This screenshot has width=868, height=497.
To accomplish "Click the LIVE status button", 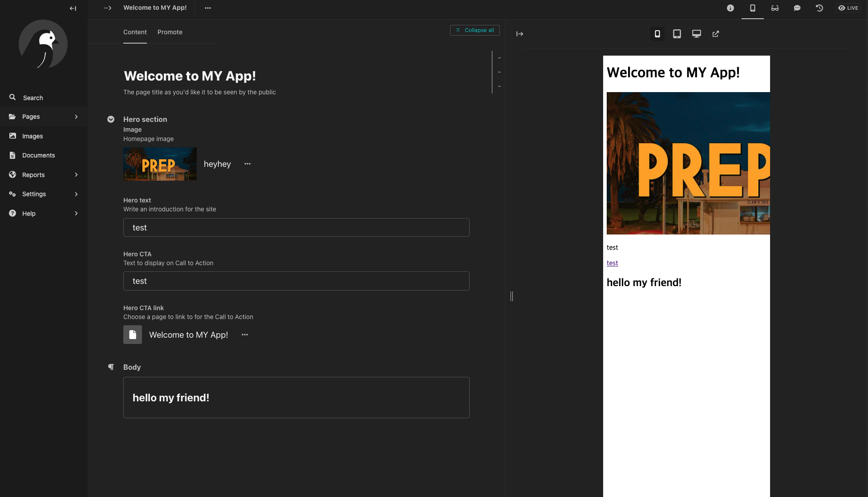I will click(848, 8).
